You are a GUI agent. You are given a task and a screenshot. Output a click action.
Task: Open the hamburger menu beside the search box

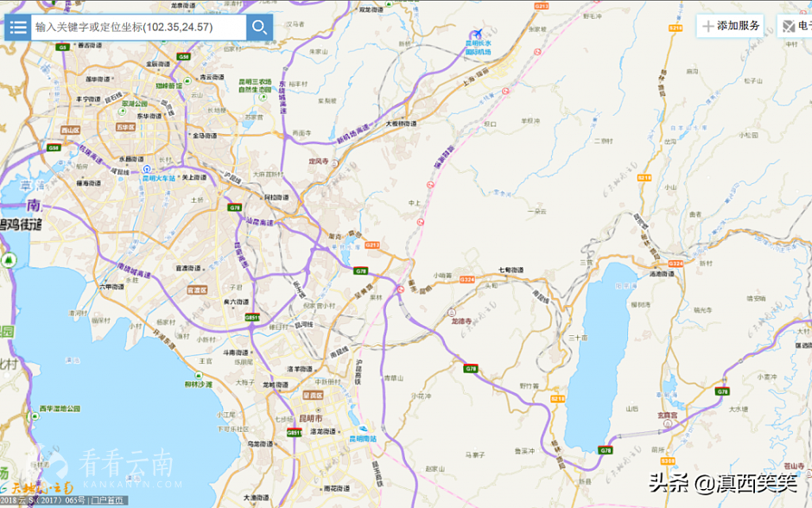point(17,27)
